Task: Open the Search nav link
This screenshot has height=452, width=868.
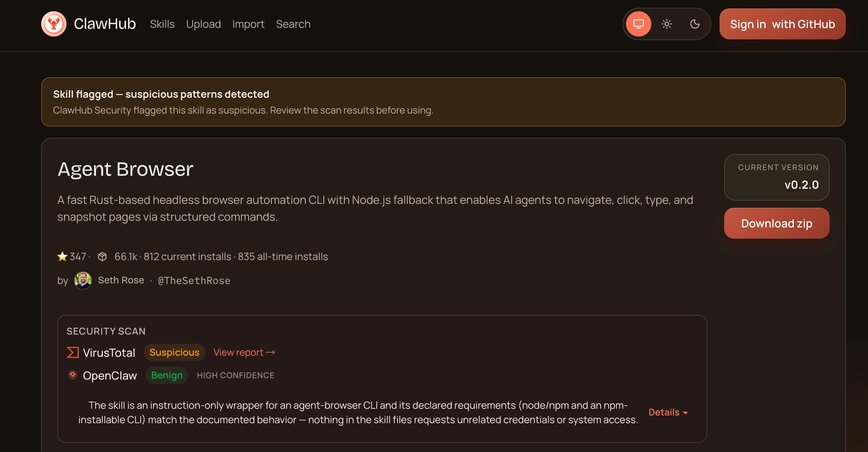Action: point(293,24)
